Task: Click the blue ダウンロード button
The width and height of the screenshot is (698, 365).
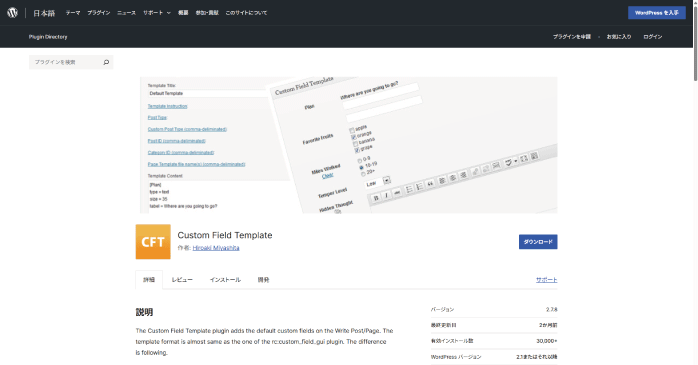Action: click(538, 242)
